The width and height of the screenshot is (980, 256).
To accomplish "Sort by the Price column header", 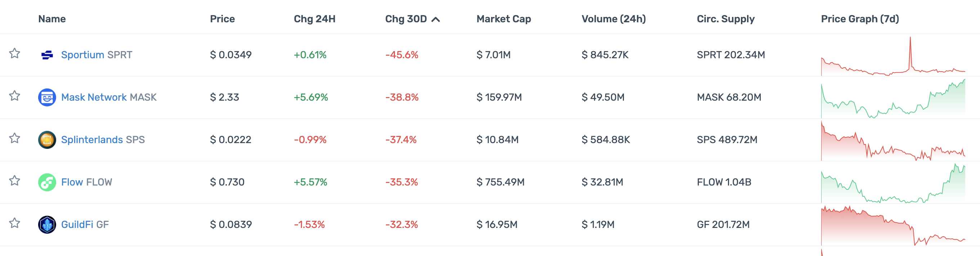I will pyautogui.click(x=222, y=19).
